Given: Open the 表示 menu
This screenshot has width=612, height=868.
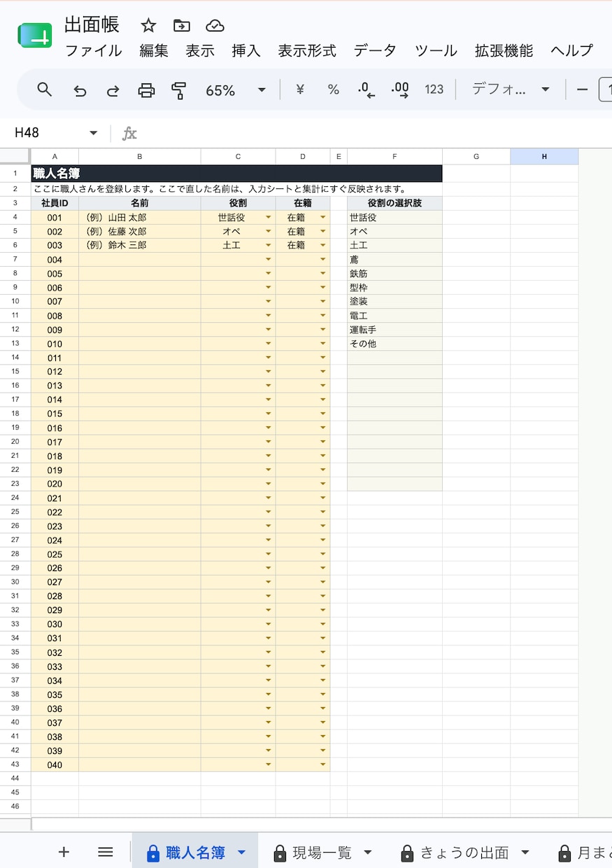Looking at the screenshot, I should (200, 51).
